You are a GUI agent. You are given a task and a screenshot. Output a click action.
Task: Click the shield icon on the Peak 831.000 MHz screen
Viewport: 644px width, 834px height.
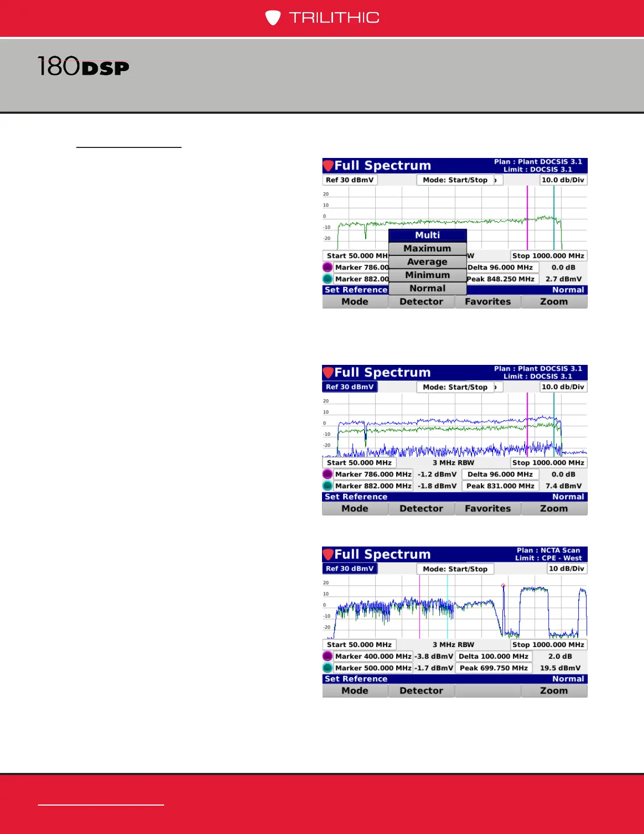(x=328, y=373)
